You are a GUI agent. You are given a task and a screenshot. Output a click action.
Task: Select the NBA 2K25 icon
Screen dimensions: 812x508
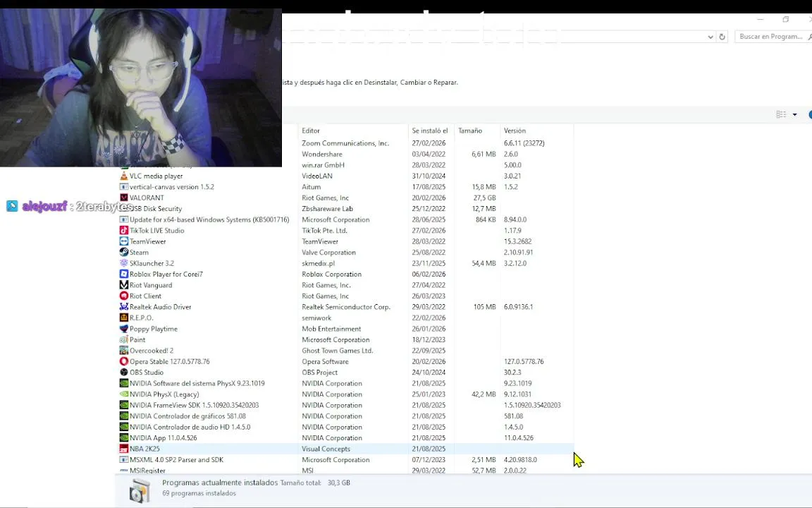tap(124, 449)
